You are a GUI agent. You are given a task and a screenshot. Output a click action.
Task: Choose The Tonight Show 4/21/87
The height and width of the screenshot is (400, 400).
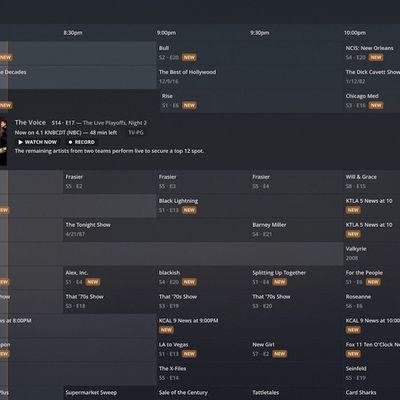coord(156,230)
